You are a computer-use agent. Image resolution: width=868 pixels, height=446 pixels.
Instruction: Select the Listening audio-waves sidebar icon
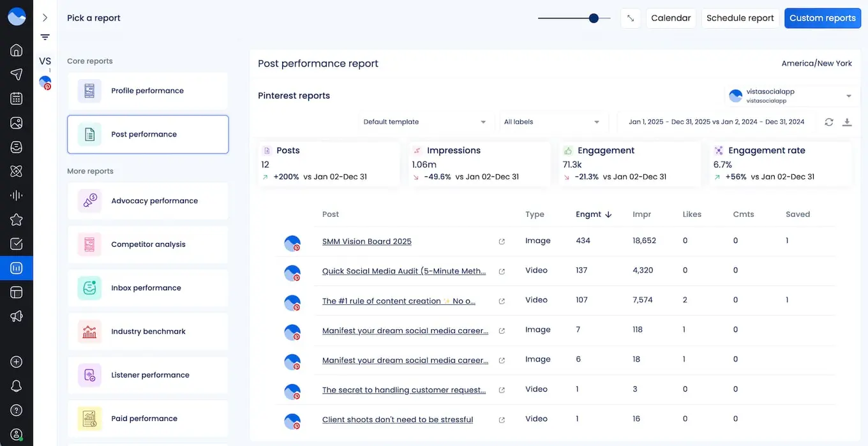point(16,195)
